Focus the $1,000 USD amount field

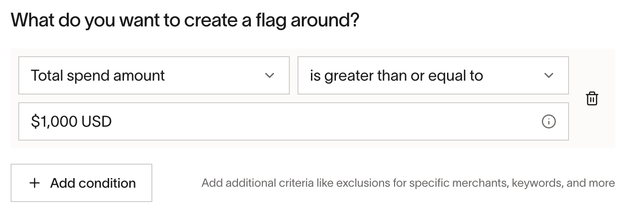click(294, 121)
